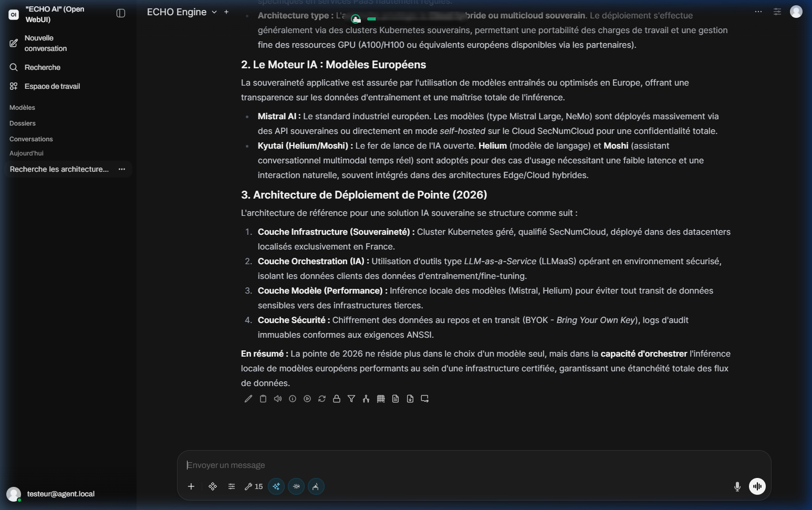Copy the response using the clipboard icon
The image size is (812, 510).
pos(263,399)
